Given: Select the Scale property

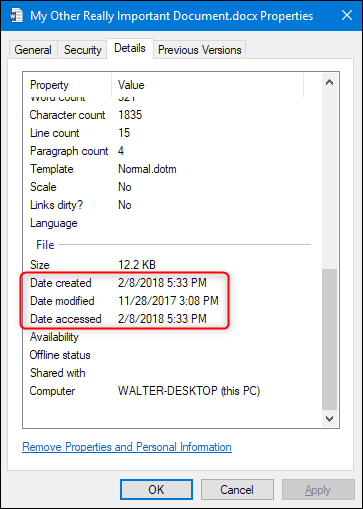Looking at the screenshot, I should 43,187.
